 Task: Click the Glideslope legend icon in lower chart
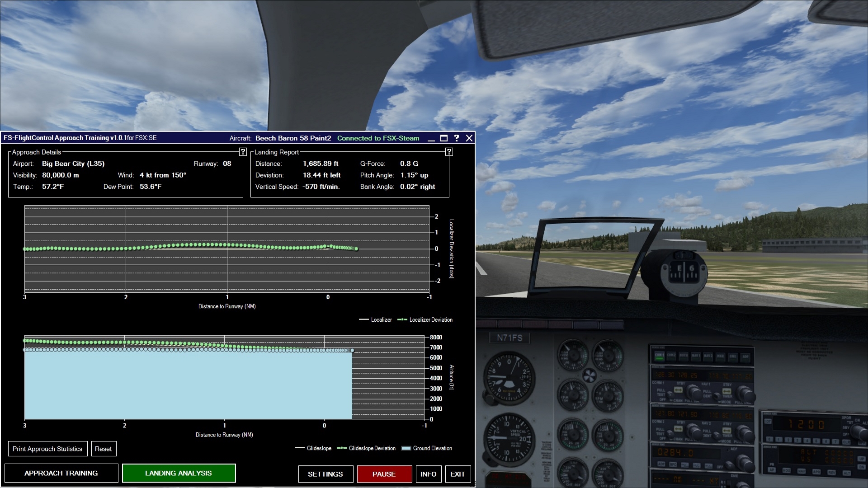click(300, 448)
